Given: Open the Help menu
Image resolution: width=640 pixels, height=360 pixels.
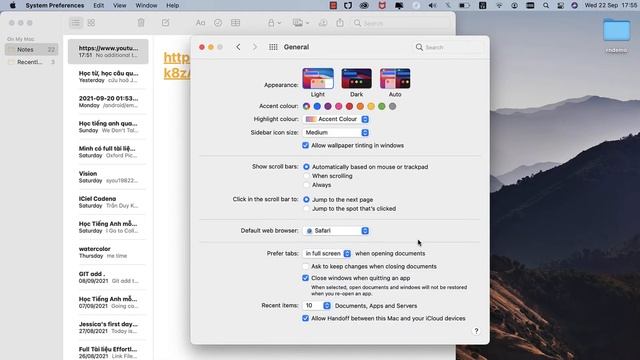Looking at the screenshot, I should (x=173, y=5).
